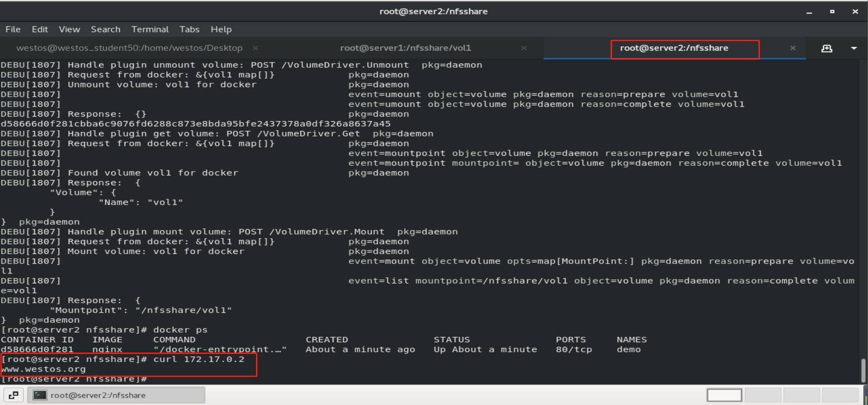Close the terminal window
Image resolution: width=868 pixels, height=405 pixels.
(855, 12)
